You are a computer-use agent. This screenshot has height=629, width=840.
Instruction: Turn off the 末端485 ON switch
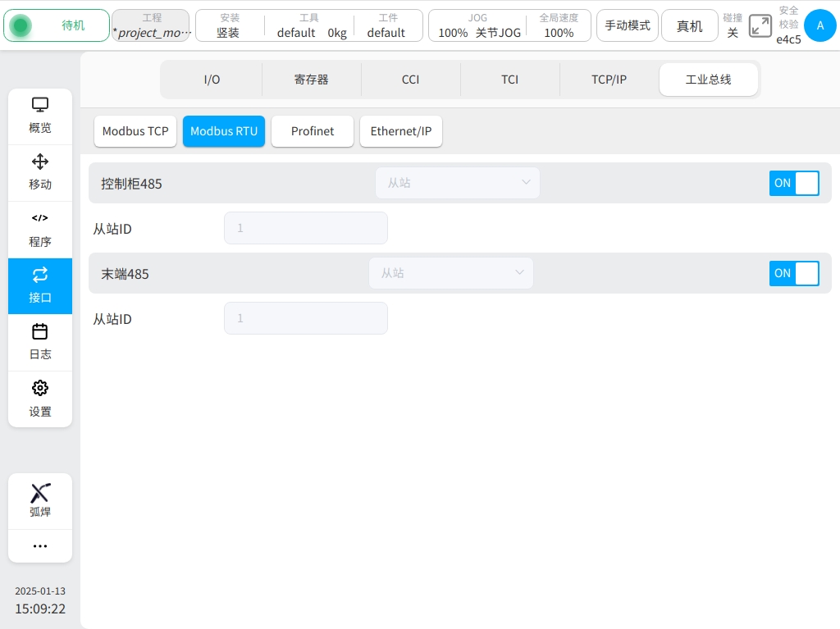click(x=794, y=273)
